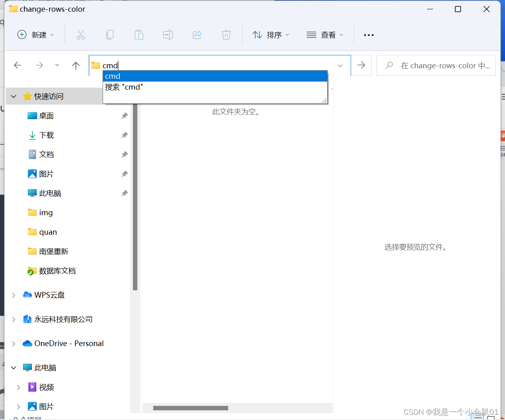Click the Rename icon in the toolbar
Image resolution: width=505 pixels, height=420 pixels.
pyautogui.click(x=168, y=35)
